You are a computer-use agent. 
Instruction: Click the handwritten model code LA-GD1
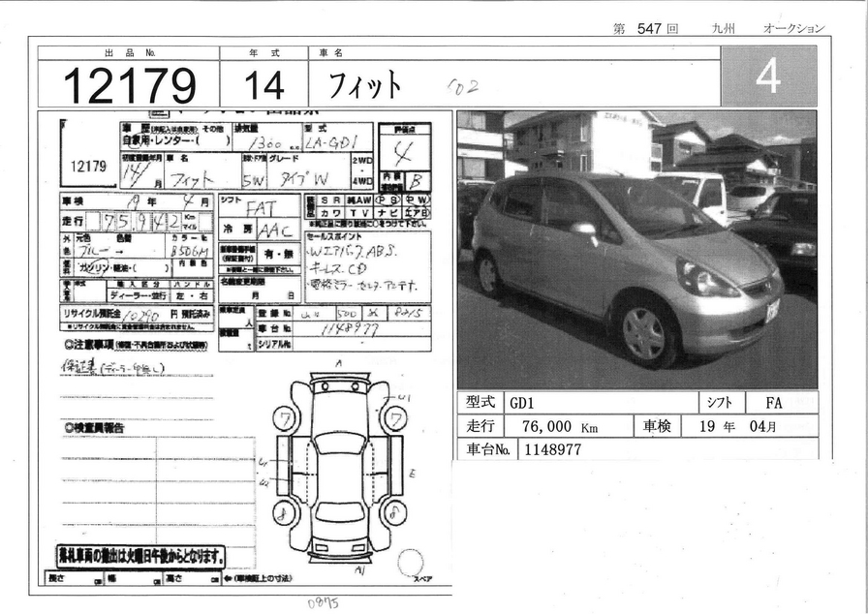click(332, 142)
